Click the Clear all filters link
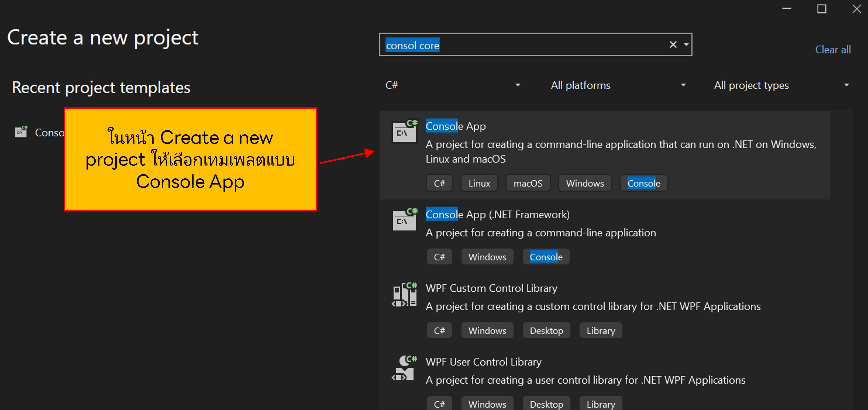The image size is (868, 410). coord(833,50)
